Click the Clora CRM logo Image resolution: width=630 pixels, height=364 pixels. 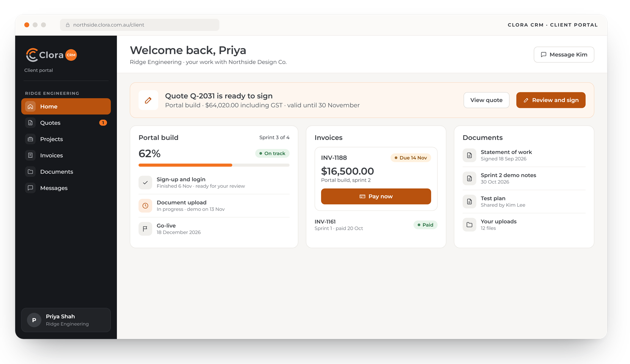51,55
